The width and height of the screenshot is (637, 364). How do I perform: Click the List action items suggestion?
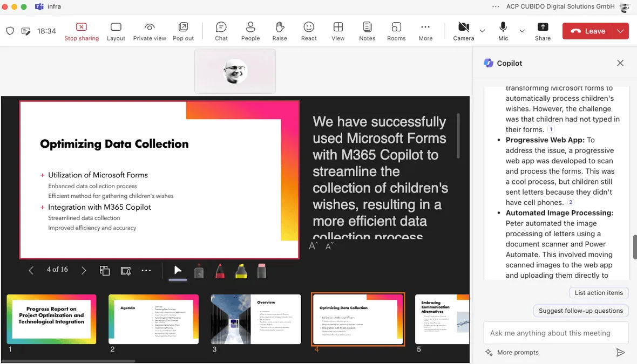click(x=599, y=293)
